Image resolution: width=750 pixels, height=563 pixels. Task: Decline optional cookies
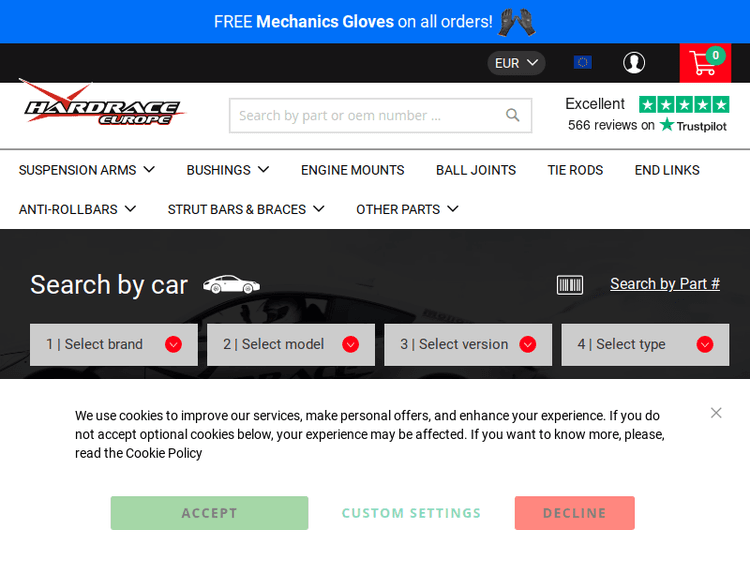coord(574,513)
